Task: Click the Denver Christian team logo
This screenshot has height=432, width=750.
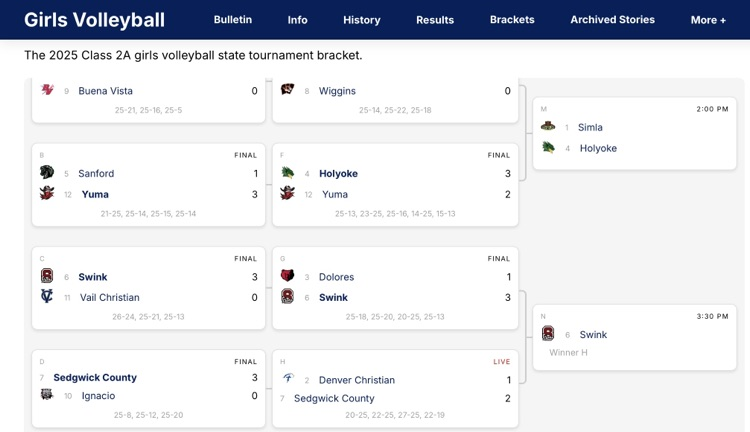Action: [287, 380]
